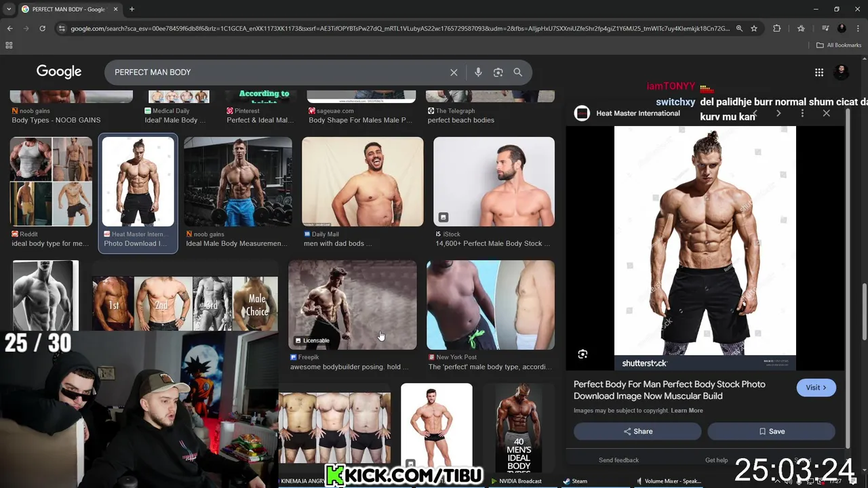Reload the current page
The width and height of the screenshot is (868, 488).
[42, 28]
